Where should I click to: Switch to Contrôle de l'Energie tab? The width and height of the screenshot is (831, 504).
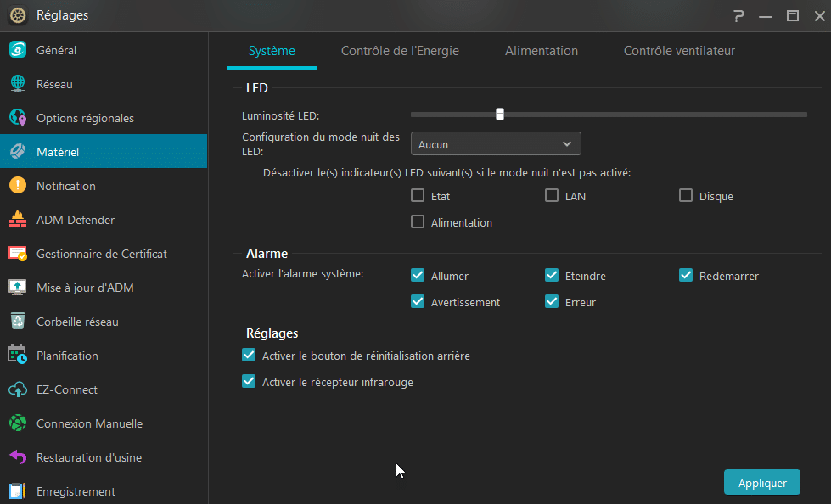(x=400, y=51)
